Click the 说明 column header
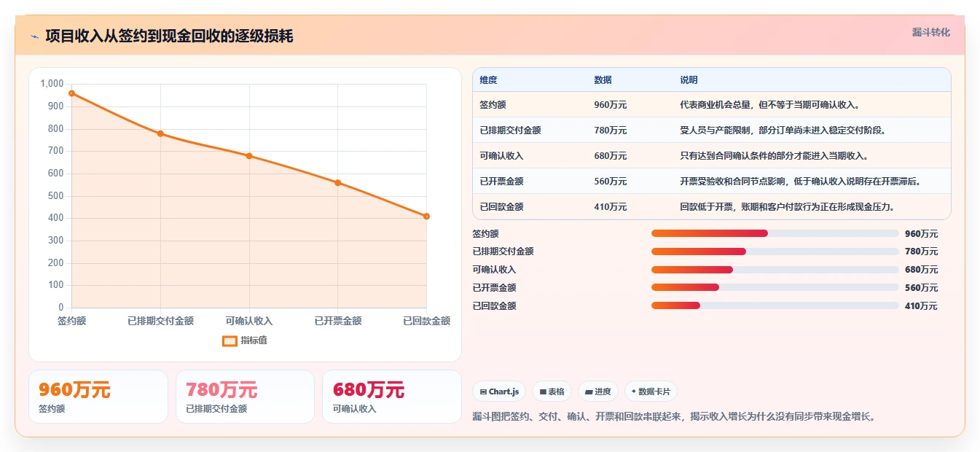 click(689, 80)
